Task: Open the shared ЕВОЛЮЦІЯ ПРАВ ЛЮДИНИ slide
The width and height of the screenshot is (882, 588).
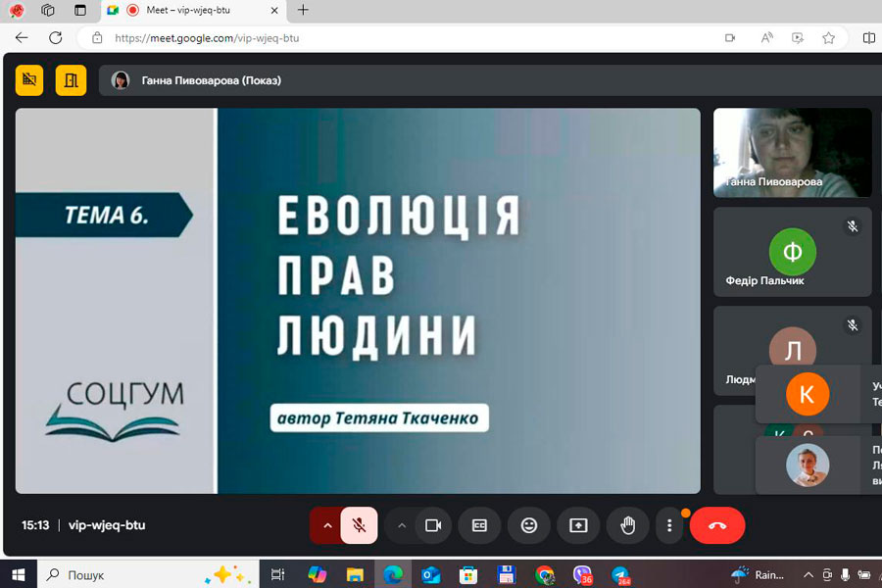Action: [358, 301]
